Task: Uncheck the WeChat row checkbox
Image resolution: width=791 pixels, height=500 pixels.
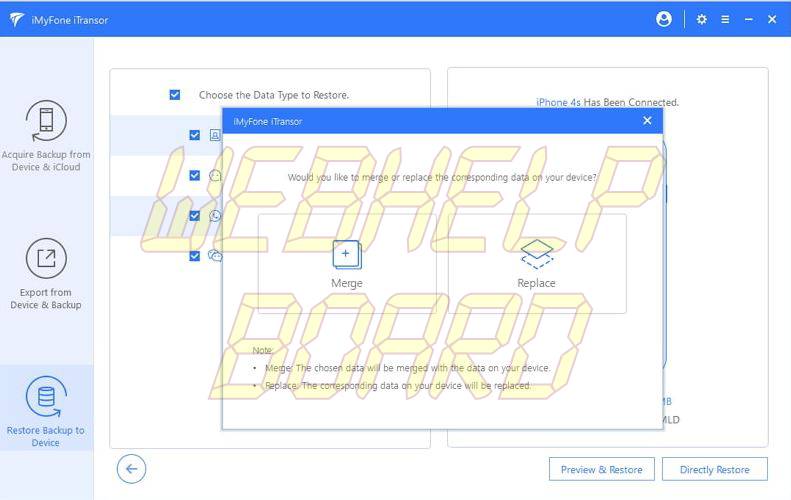Action: (x=194, y=256)
